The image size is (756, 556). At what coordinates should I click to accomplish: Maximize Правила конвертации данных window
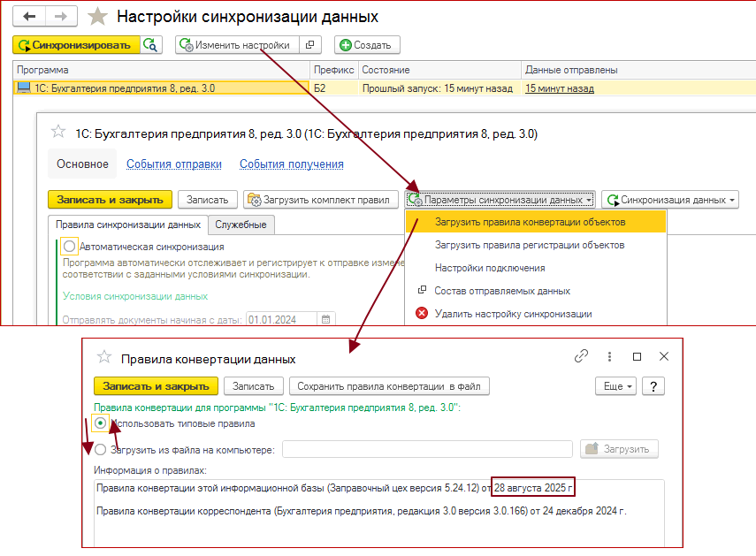[x=637, y=356]
